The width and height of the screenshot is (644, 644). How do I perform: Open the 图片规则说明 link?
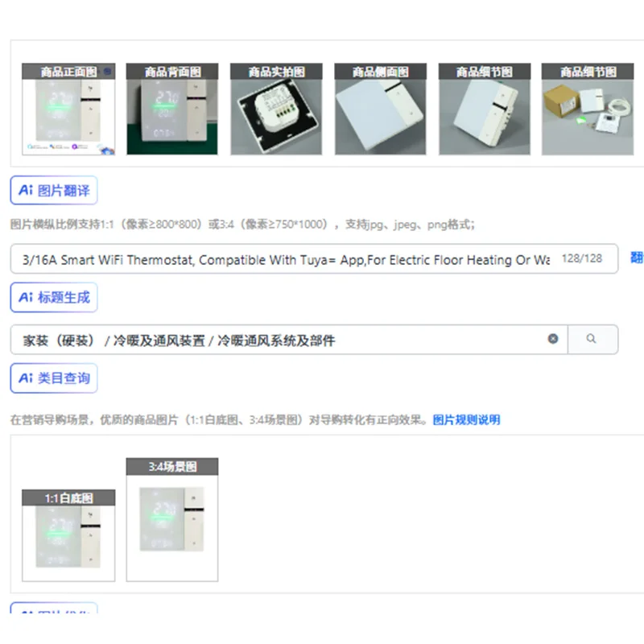click(x=466, y=419)
